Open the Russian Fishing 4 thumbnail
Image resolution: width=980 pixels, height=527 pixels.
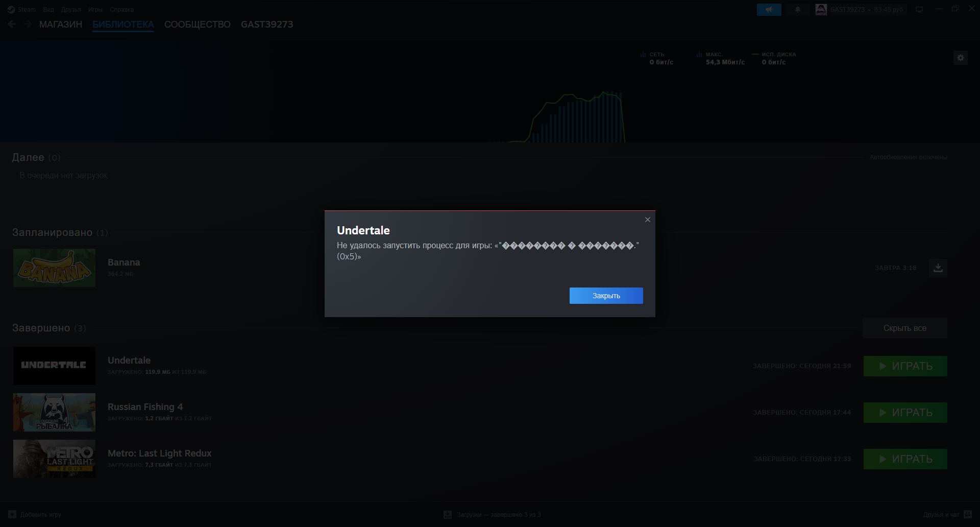click(54, 412)
